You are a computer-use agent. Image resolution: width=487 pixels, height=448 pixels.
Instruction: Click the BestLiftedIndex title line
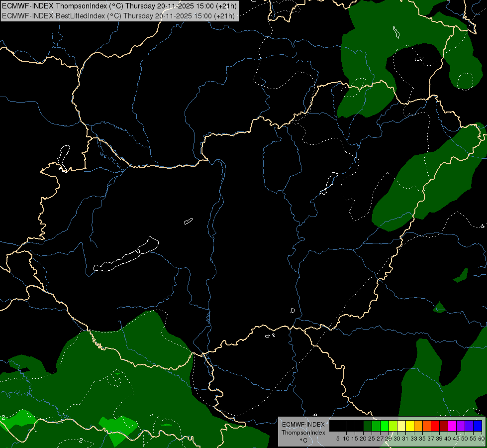point(118,15)
